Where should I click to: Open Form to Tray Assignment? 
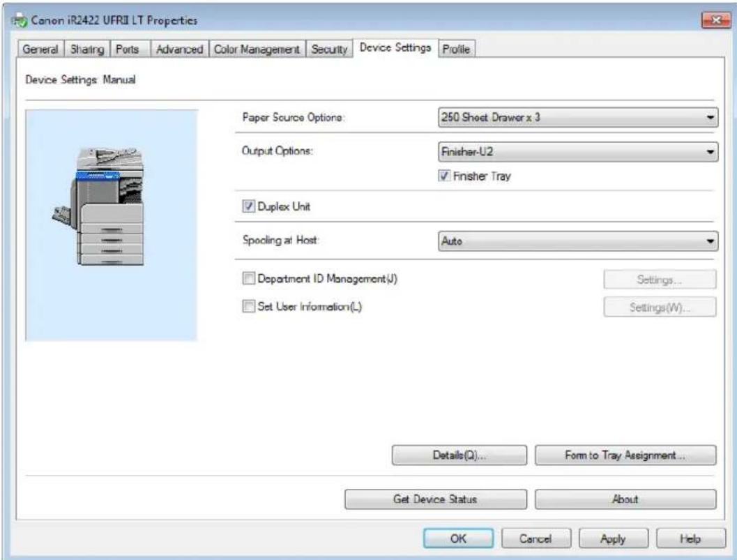pyautogui.click(x=625, y=455)
